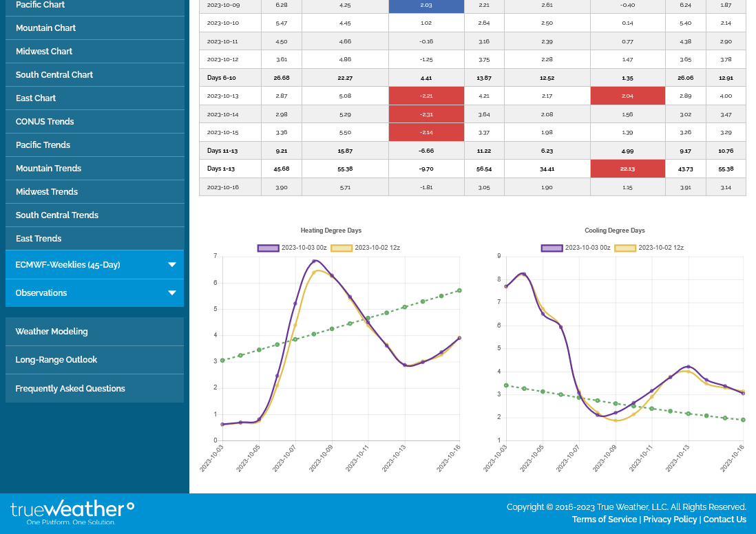Click the TrueWeather logo in footer
Image resolution: width=756 pixels, height=534 pixels.
coord(72,512)
